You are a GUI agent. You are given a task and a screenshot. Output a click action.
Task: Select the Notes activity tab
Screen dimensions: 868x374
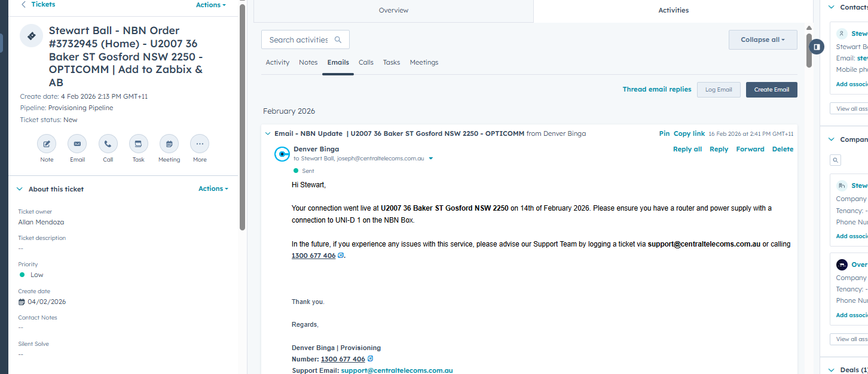click(308, 62)
